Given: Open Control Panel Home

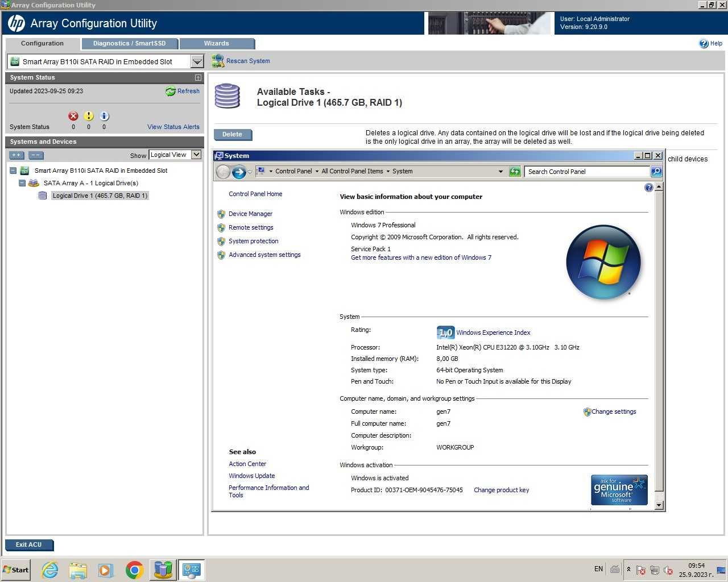Looking at the screenshot, I should point(255,194).
